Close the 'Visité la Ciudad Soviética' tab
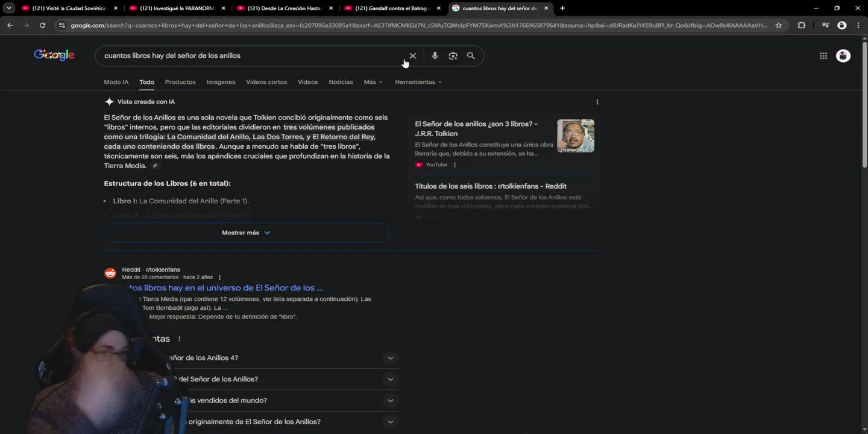 [115, 8]
